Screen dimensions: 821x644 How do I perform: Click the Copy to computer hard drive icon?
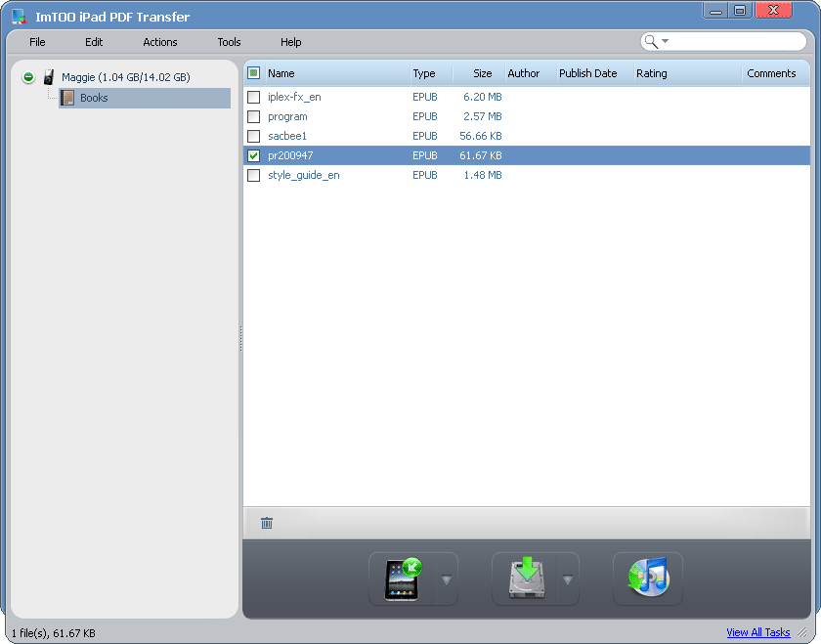tap(526, 579)
